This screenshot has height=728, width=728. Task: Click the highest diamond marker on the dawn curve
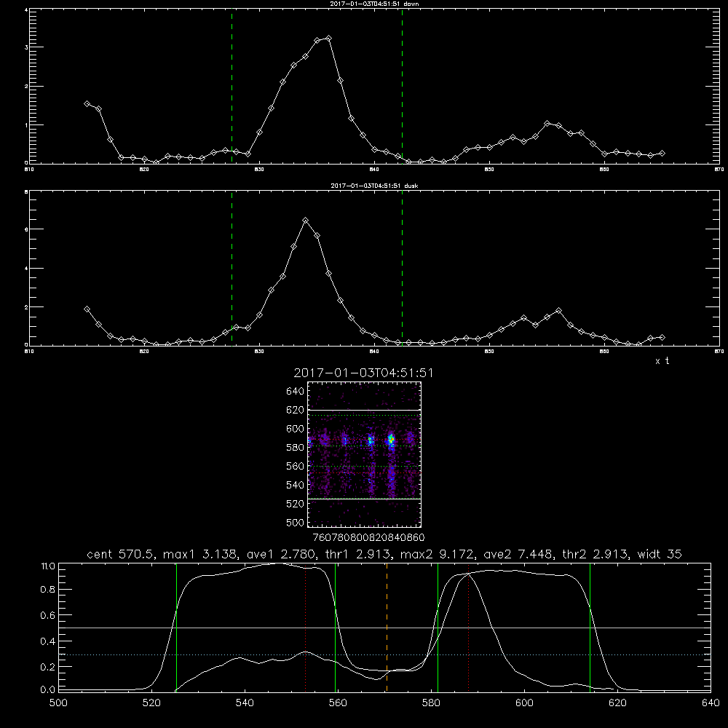coord(329,38)
